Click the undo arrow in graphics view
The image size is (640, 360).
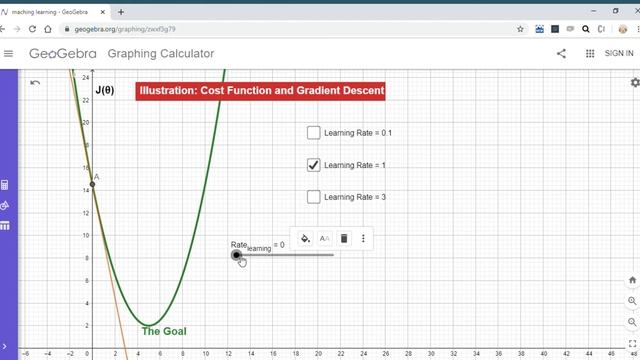point(35,83)
